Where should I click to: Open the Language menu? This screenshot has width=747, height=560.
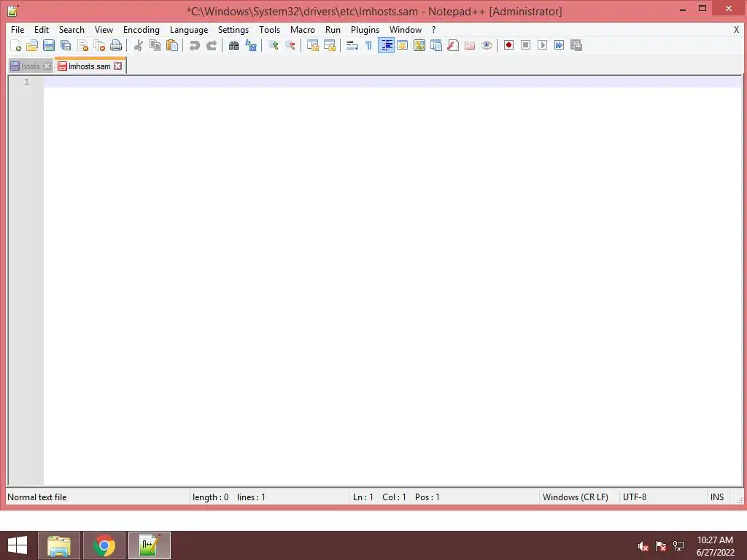point(189,29)
